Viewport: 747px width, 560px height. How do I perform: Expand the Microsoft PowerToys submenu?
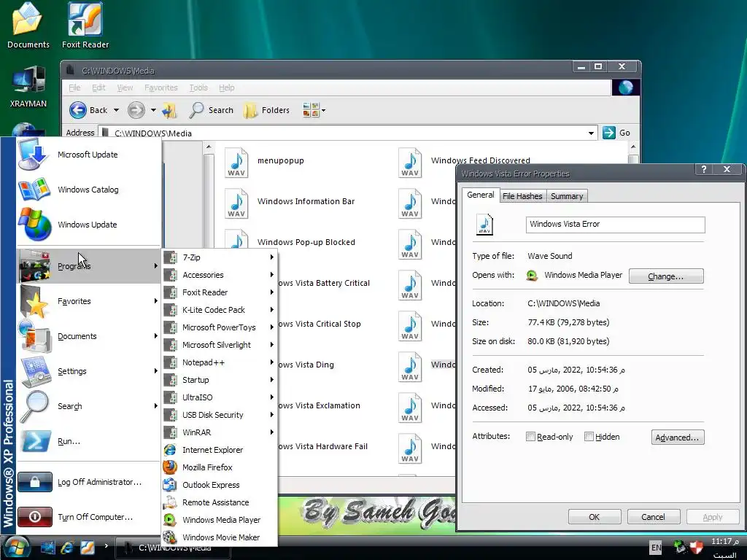(x=220, y=327)
